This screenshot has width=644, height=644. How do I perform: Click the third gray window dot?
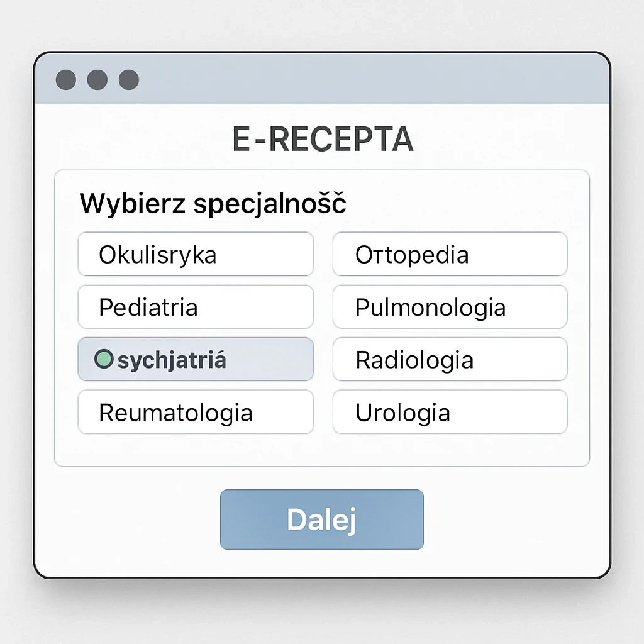[x=129, y=80]
